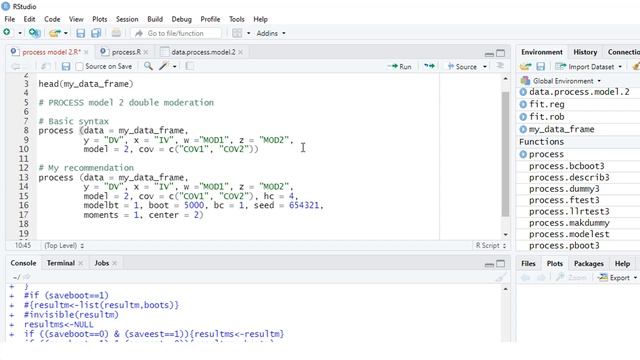Viewport: 640px width, 360px height.
Task: Close the data.process.model.2 tab
Action: click(241, 52)
